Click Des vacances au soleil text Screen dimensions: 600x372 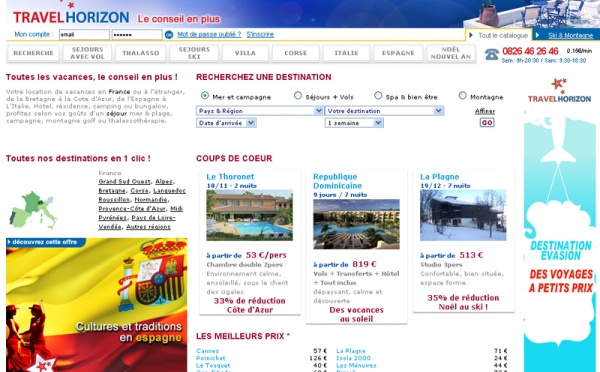coord(356,315)
